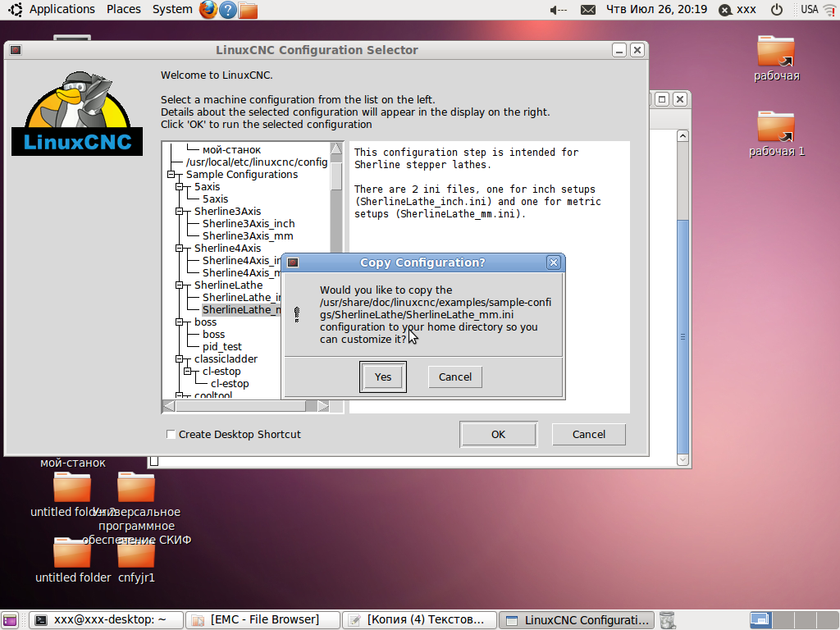Viewport: 840px width, 630px height.
Task: Click Cancel in Copy Configuration dialog
Action: coord(454,377)
